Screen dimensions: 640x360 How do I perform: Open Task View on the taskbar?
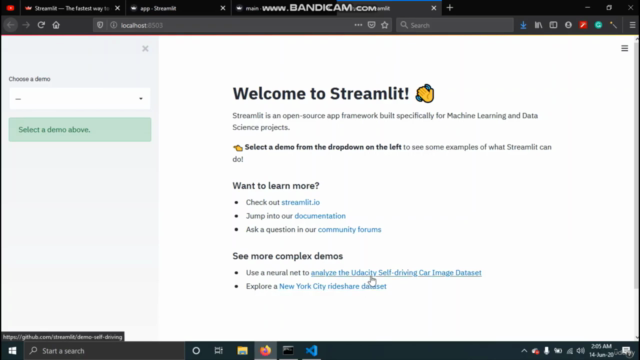[219, 351]
